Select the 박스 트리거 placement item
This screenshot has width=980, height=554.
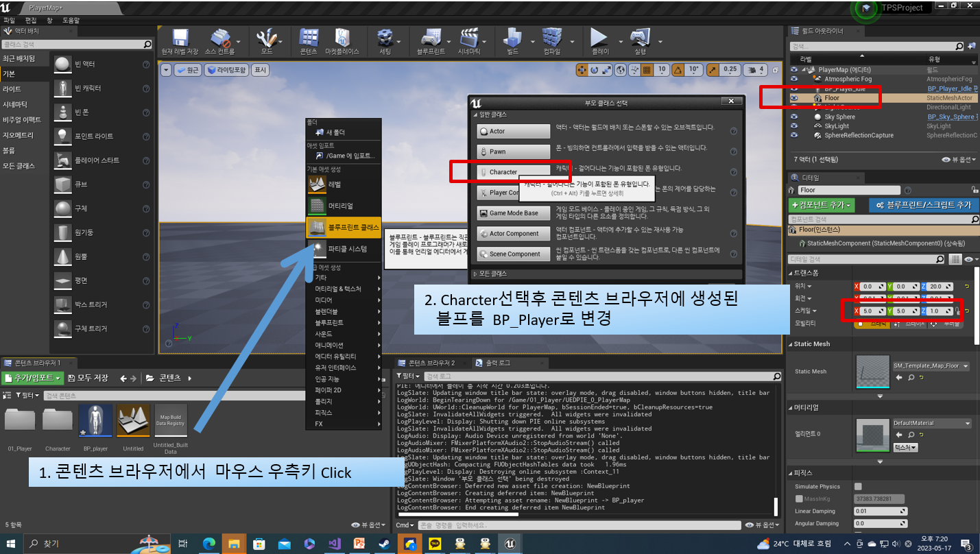101,304
